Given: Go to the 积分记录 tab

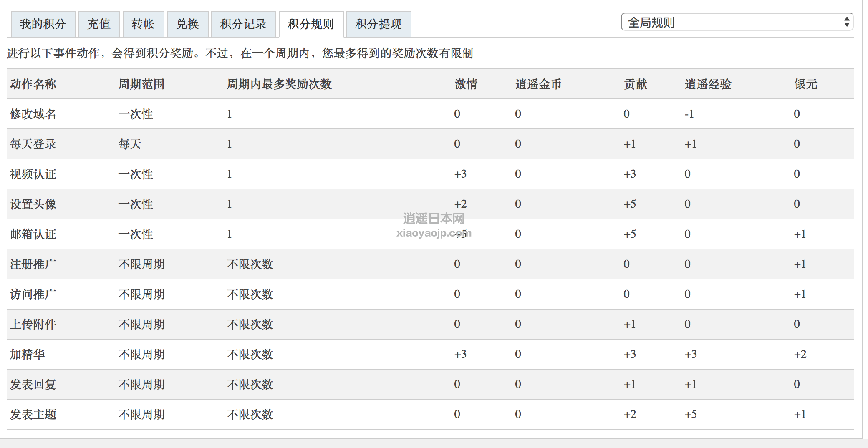Looking at the screenshot, I should [243, 24].
